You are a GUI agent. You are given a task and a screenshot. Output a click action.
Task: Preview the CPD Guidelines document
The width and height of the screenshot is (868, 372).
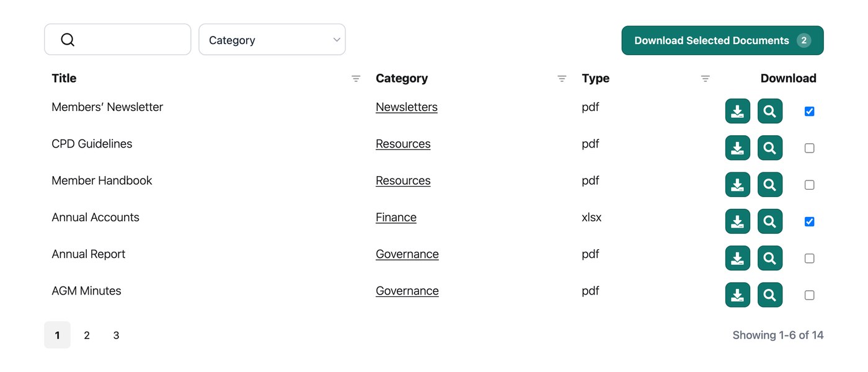point(770,148)
